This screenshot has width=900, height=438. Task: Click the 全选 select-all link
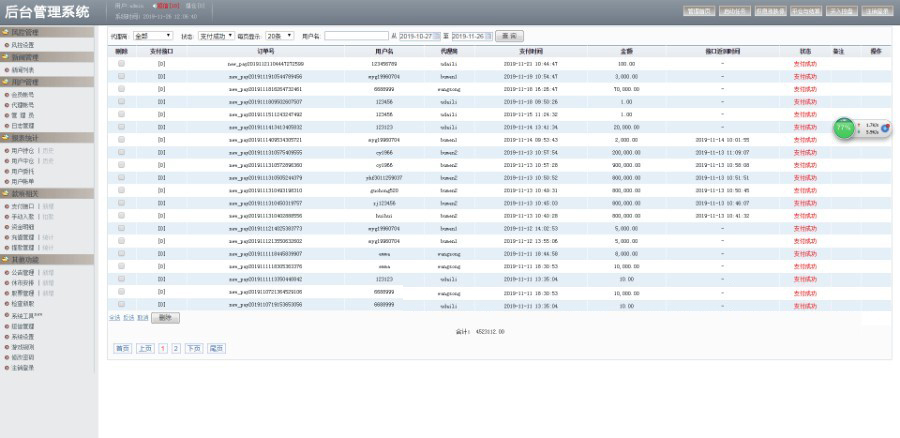[x=114, y=317]
